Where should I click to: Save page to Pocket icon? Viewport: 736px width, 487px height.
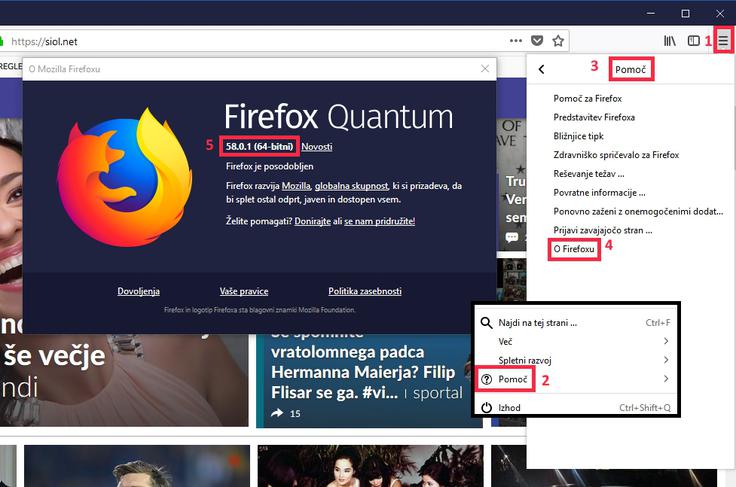point(537,41)
